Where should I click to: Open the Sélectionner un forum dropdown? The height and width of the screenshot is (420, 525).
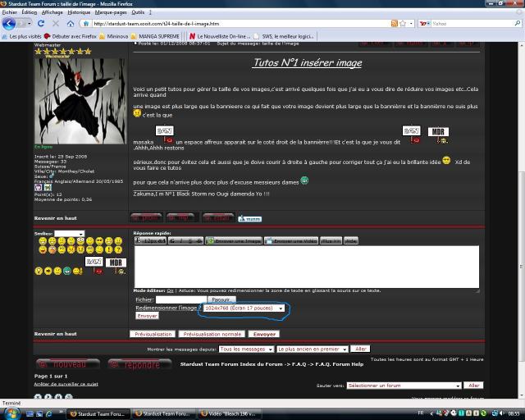click(404, 386)
